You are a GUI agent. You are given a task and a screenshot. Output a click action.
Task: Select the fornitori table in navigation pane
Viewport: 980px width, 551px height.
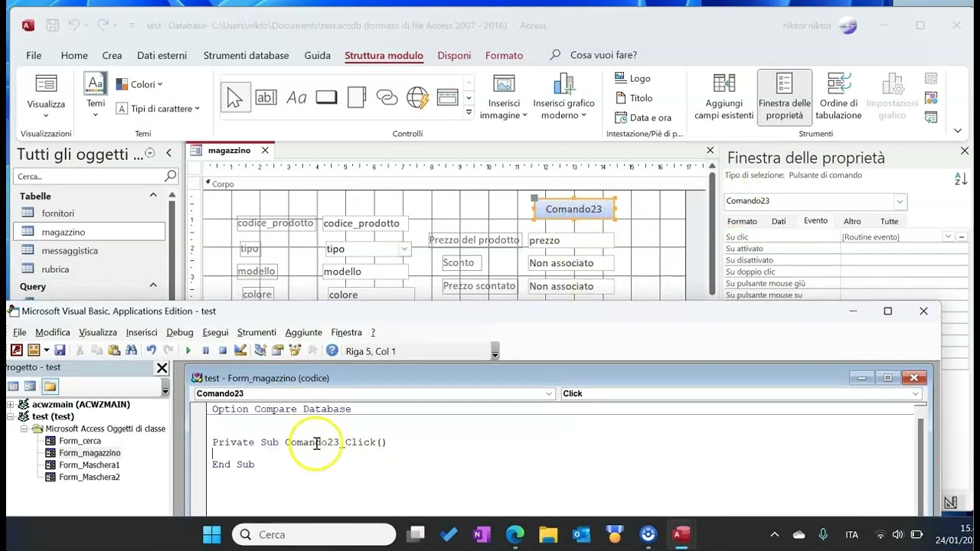(x=58, y=214)
